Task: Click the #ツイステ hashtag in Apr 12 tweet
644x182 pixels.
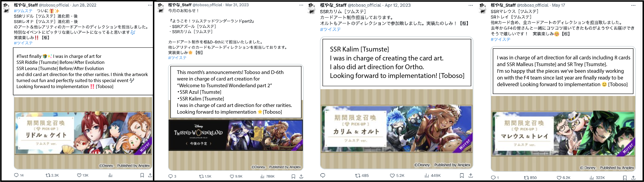Action: [330, 29]
